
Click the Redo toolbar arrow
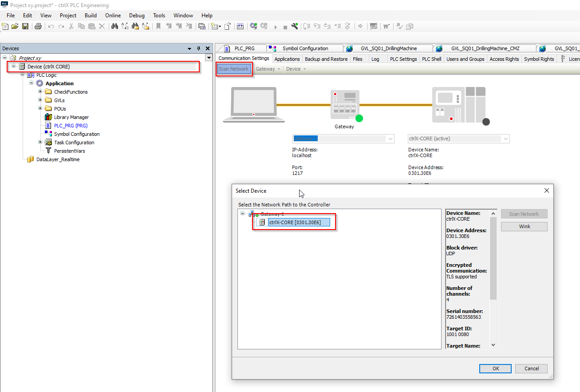[x=61, y=27]
